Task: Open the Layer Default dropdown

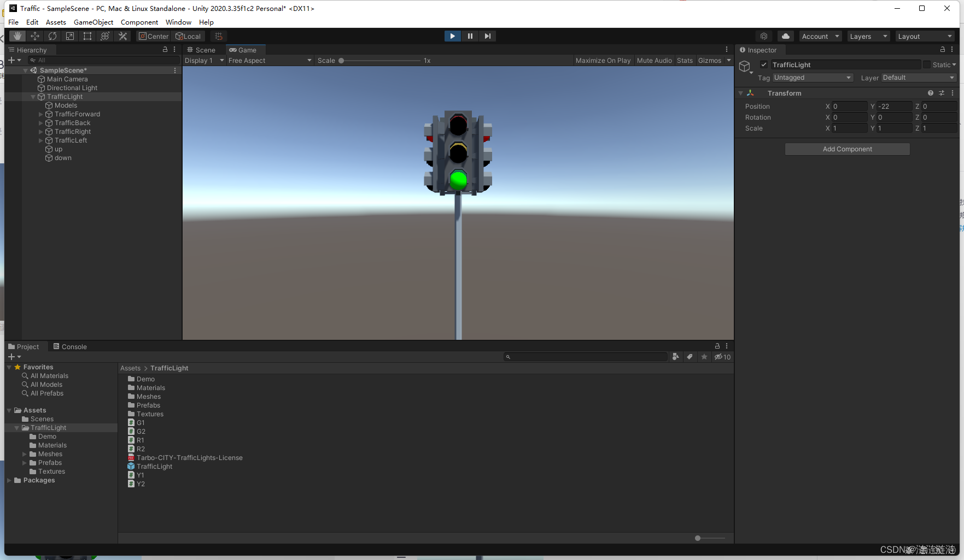Action: (x=919, y=78)
